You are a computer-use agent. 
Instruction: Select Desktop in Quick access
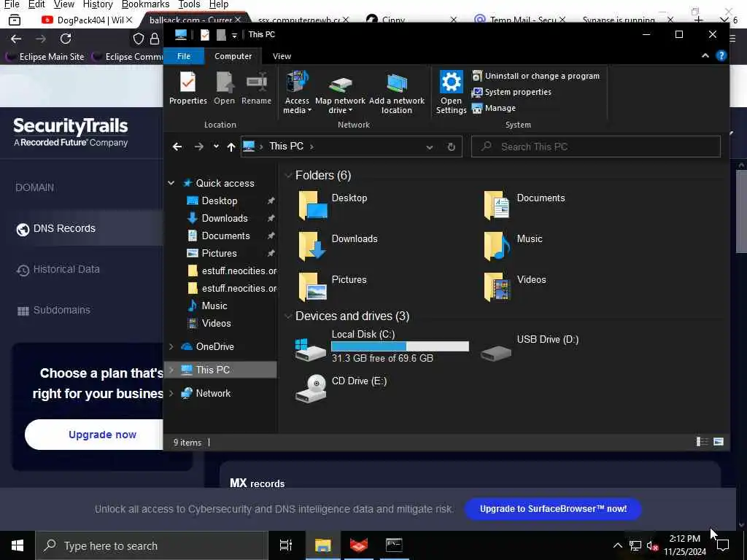220,201
